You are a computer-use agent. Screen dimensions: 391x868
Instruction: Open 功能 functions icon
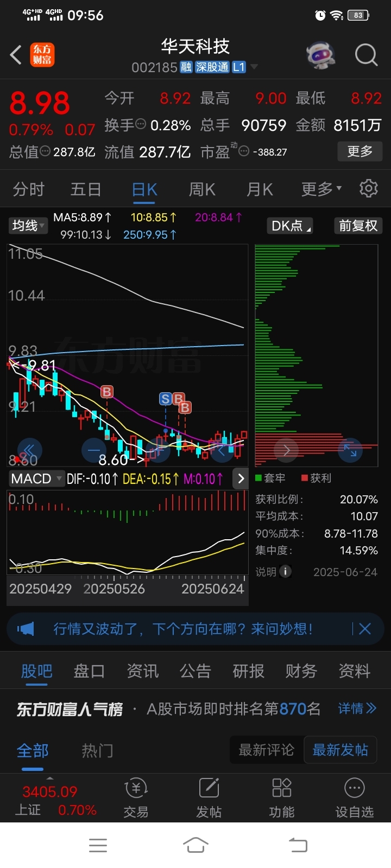point(281,798)
